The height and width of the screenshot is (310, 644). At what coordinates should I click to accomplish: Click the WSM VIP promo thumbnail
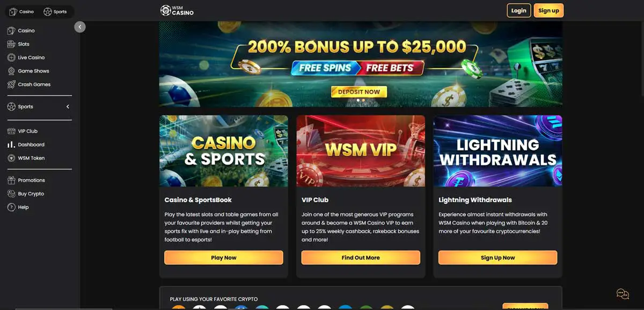[x=361, y=151]
